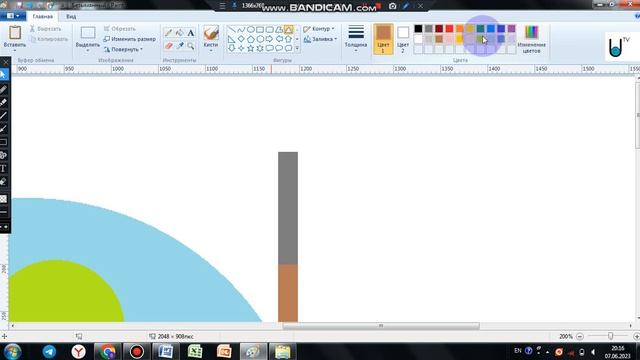640x360 pixels.
Task: Switch to the Главная tab
Action: pyautogui.click(x=43, y=17)
